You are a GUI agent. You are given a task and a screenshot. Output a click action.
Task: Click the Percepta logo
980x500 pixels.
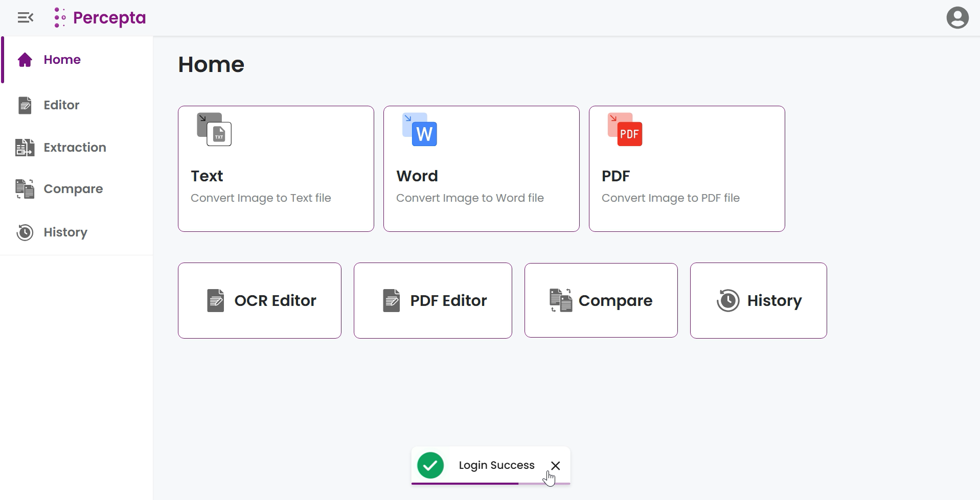[x=100, y=17]
